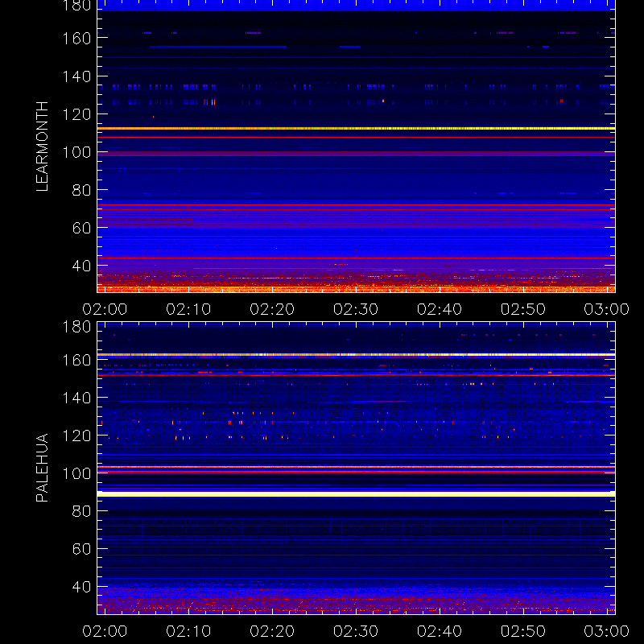Click the PALEHUA vertical axis label

[43, 468]
